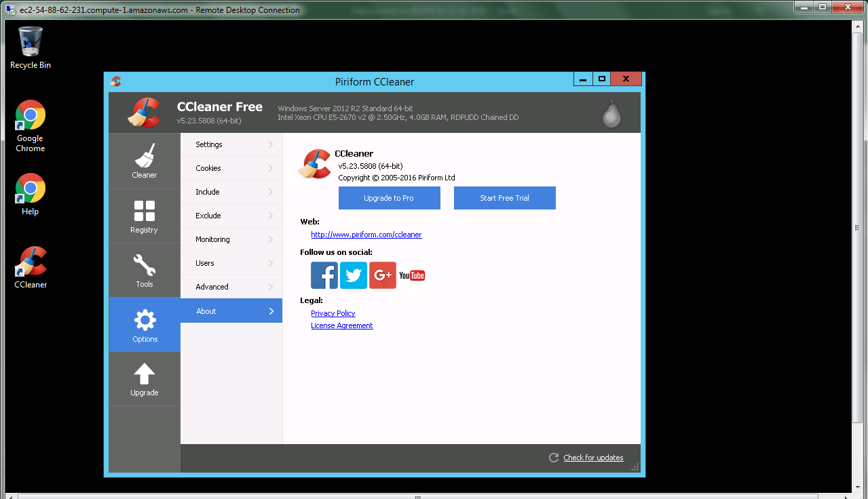
Task: Open the Twitter social icon
Action: coord(354,275)
